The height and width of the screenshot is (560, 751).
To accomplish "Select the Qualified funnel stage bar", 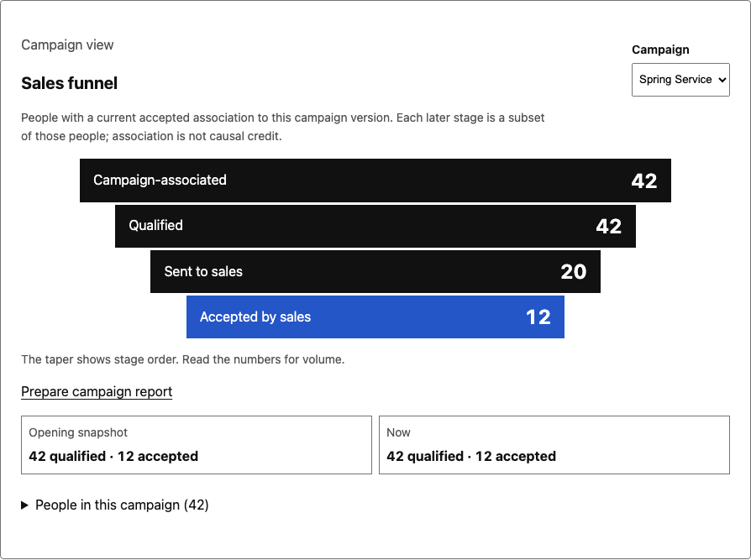I will 375,226.
